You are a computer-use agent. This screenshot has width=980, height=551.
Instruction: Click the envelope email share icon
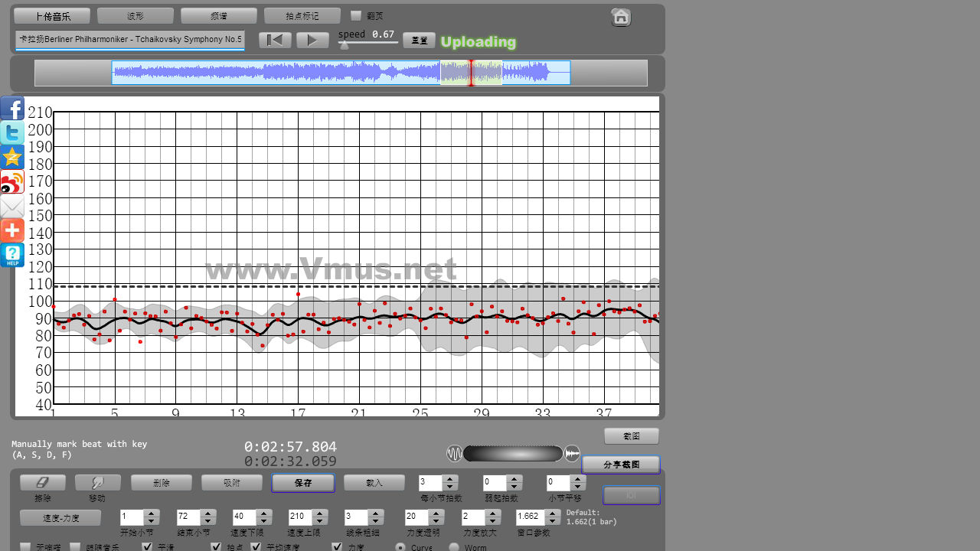[12, 207]
